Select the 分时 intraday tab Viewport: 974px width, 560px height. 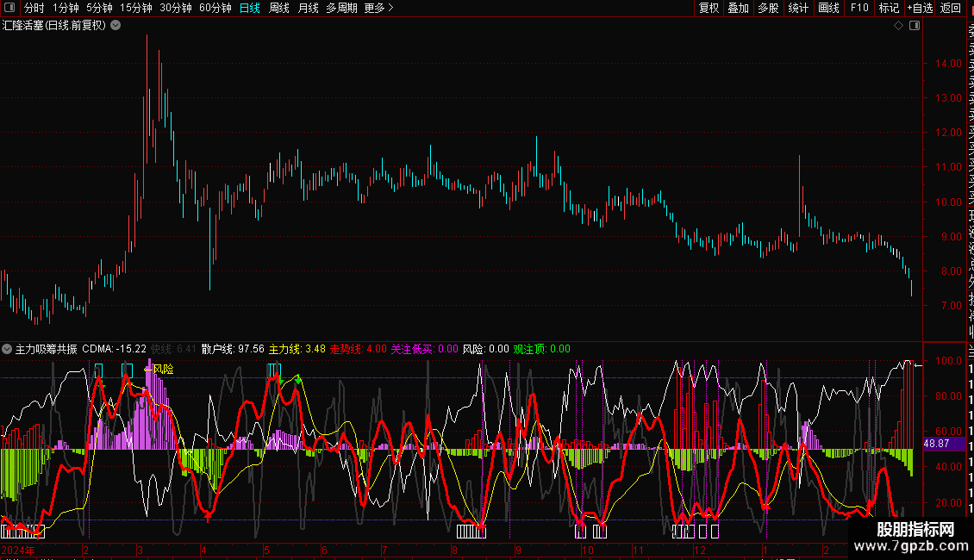(34, 8)
